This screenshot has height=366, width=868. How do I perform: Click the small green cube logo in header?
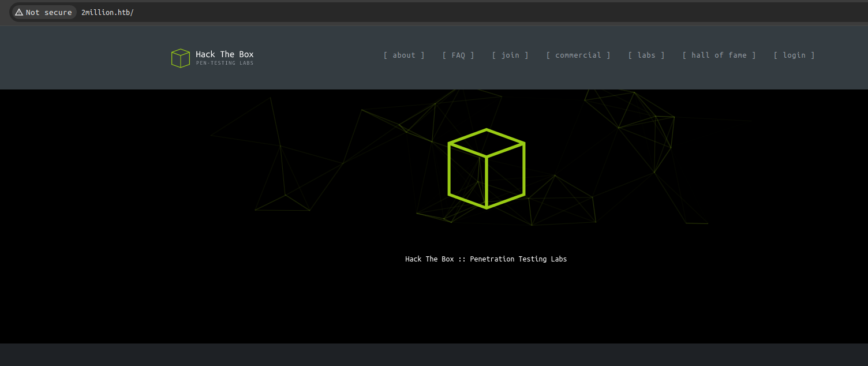click(181, 58)
